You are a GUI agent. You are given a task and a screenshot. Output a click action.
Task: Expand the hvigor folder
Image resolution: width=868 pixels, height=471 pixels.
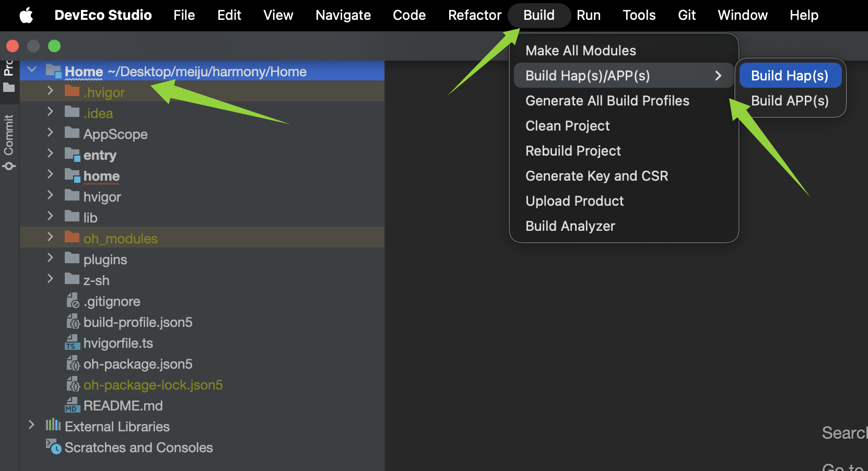click(x=50, y=195)
